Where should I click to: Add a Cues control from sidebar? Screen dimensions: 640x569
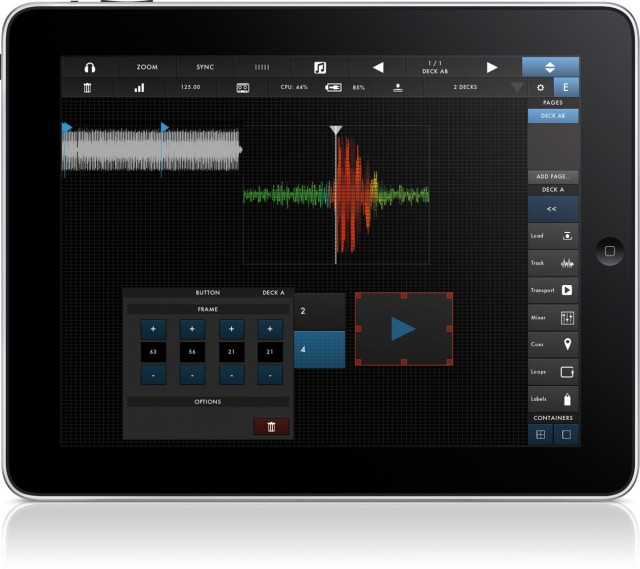(x=553, y=345)
